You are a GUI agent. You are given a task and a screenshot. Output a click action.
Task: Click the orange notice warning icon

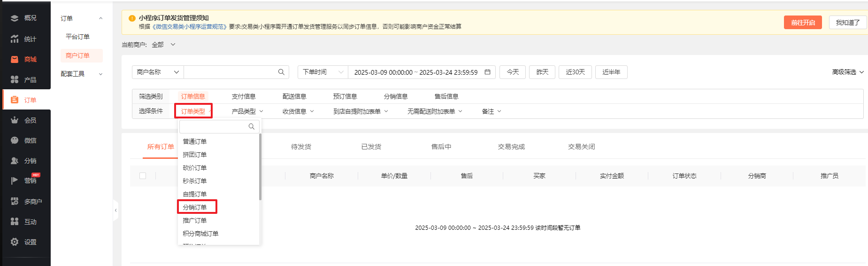coord(132,18)
